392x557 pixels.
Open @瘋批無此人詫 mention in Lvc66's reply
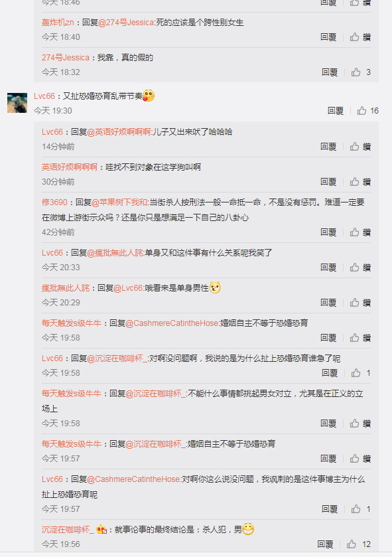coord(115,253)
